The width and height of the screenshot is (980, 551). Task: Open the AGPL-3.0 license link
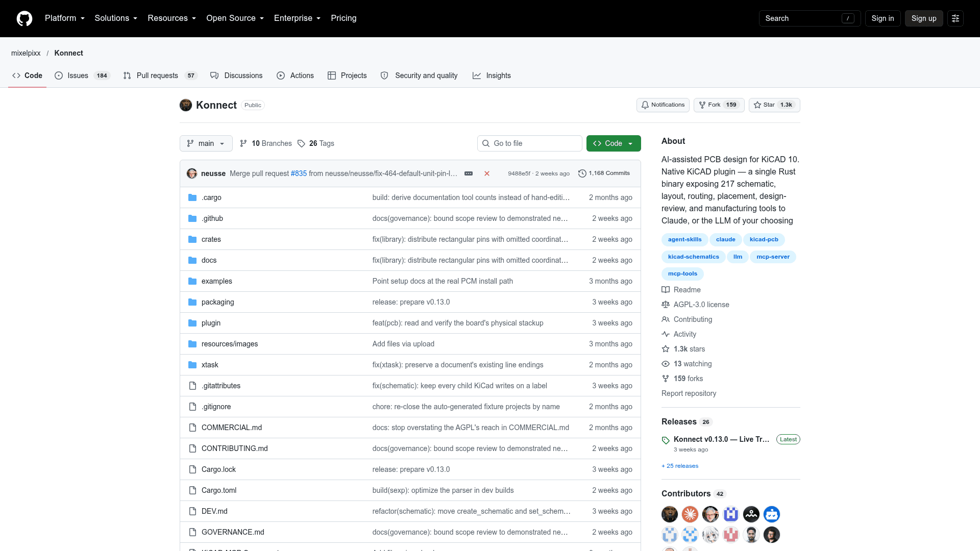click(x=696, y=305)
